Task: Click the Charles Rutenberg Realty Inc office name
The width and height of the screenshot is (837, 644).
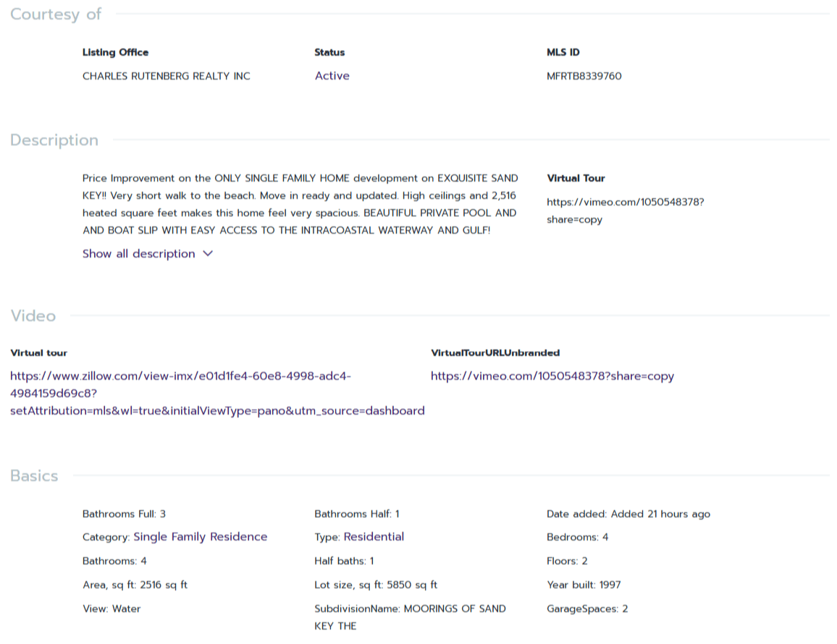Action: pyautogui.click(x=167, y=76)
